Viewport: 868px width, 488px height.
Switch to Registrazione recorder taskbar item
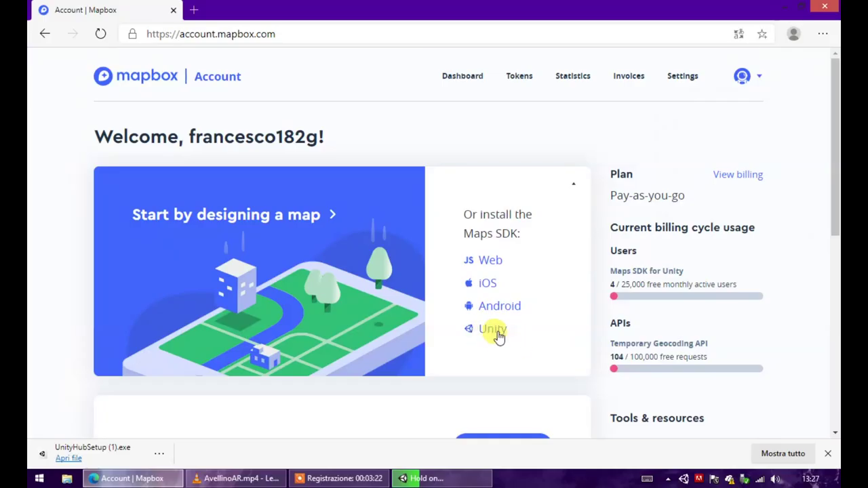[339, 479]
